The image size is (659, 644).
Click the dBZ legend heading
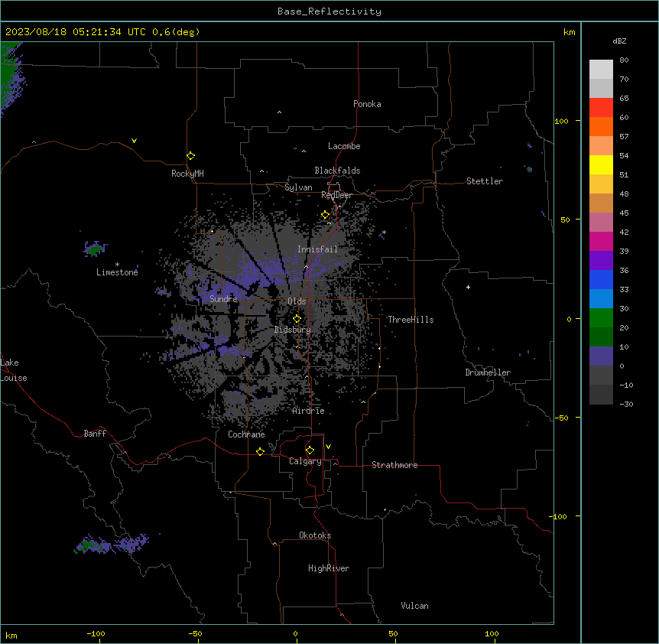coord(619,41)
